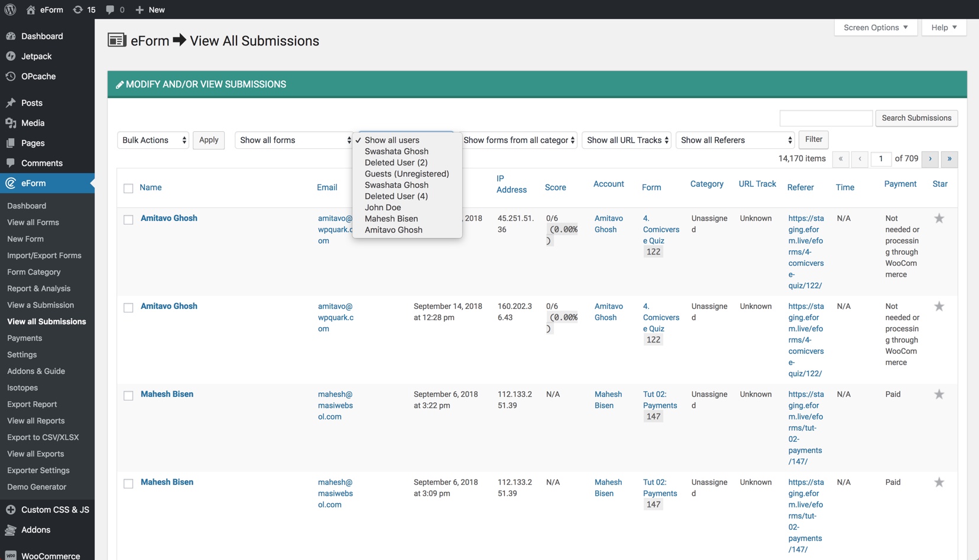Open the Show all forms dropdown
The image size is (979, 560).
tap(294, 140)
